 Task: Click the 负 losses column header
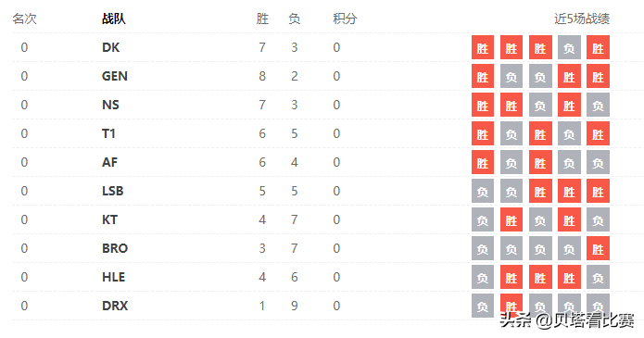click(294, 19)
